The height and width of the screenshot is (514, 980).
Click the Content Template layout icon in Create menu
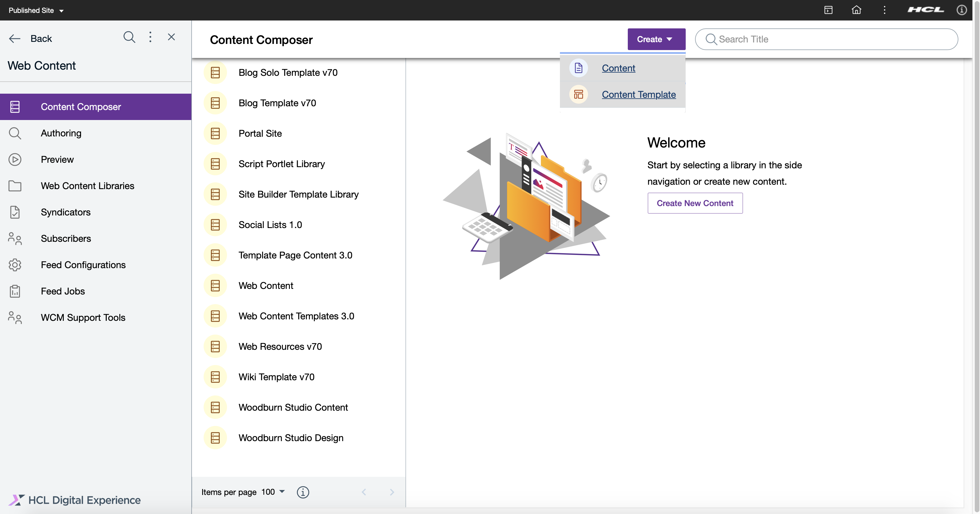click(x=578, y=95)
